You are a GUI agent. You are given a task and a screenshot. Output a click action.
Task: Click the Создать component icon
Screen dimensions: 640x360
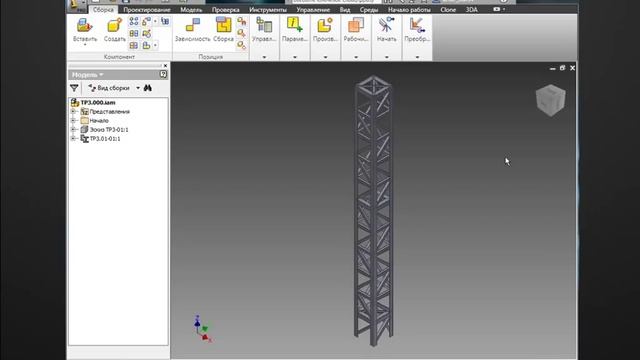pos(114,25)
